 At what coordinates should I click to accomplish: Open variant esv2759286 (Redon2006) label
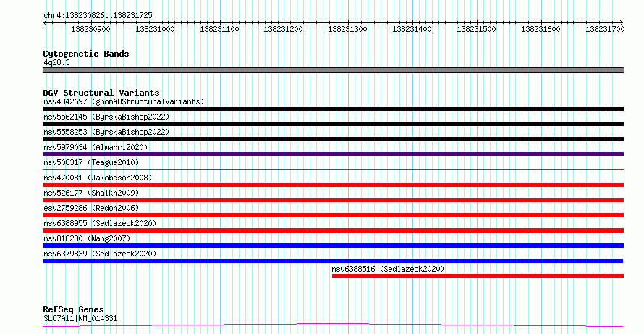tap(91, 208)
